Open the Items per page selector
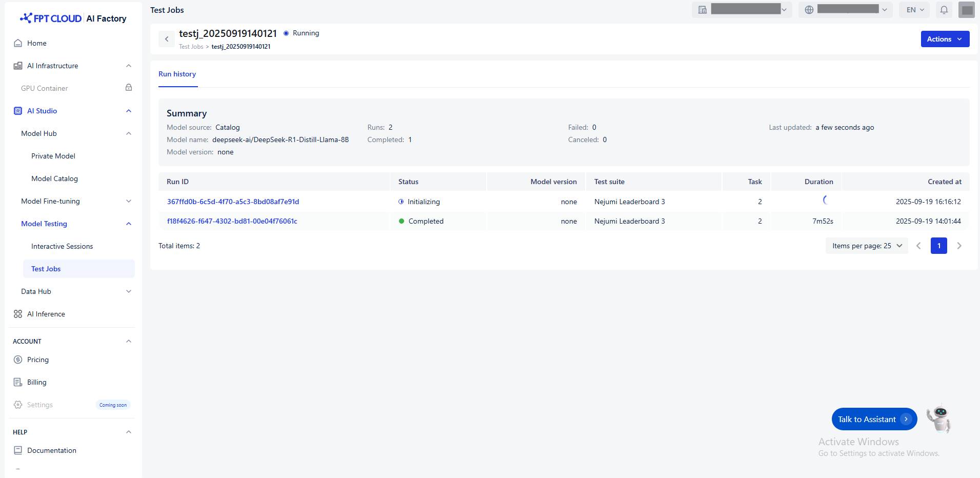Image resolution: width=980 pixels, height=478 pixels. pos(866,246)
